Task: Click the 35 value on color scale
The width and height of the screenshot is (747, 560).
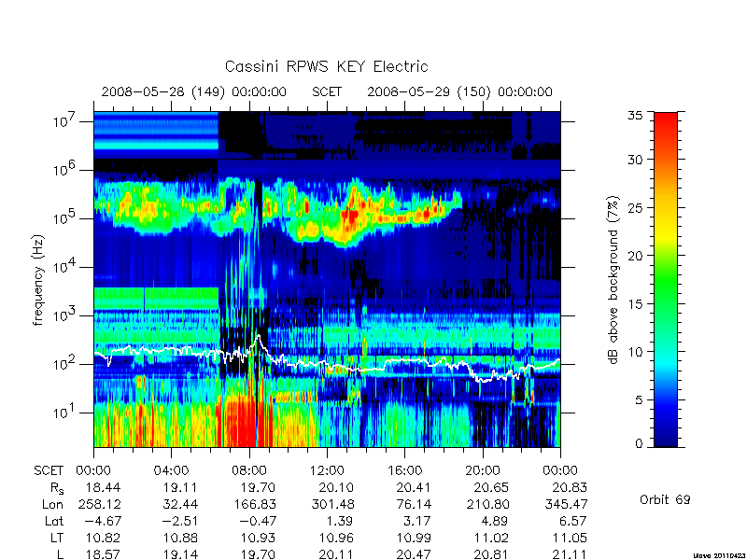Action: pyautogui.click(x=635, y=116)
